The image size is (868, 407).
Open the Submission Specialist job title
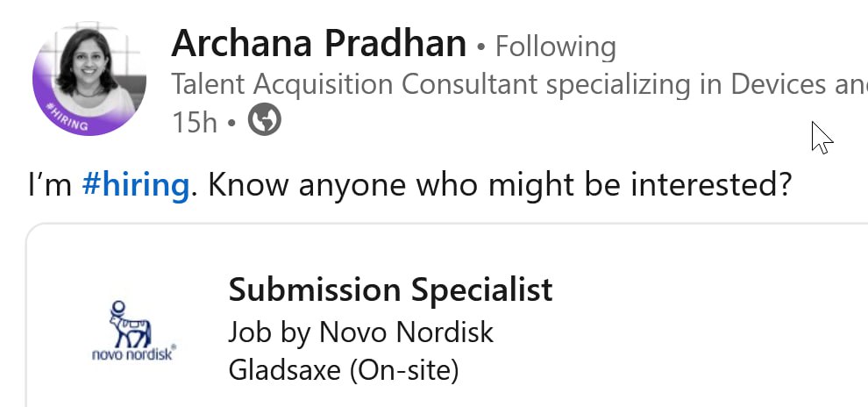390,289
